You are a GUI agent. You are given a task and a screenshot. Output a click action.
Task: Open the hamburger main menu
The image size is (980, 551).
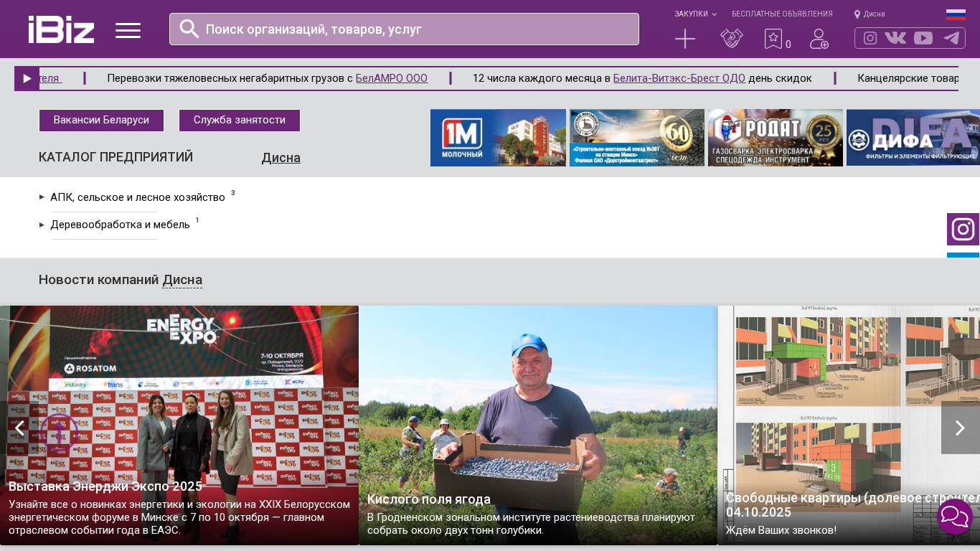(128, 30)
